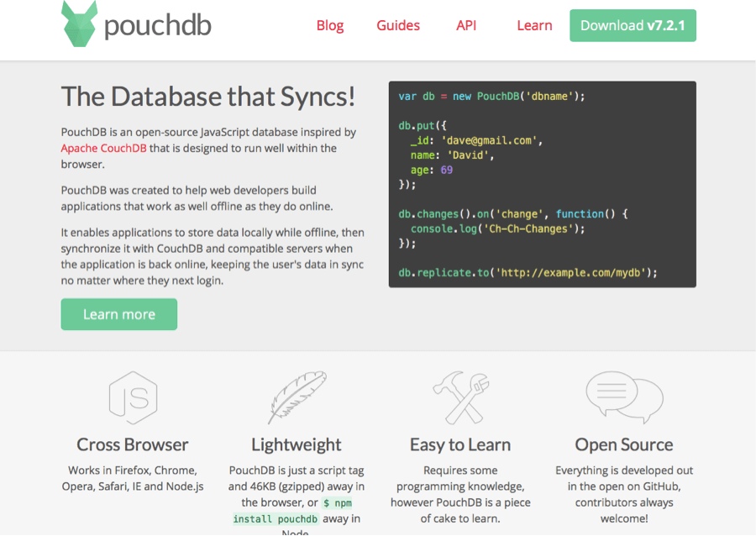Screen dimensions: 756x536
Task: Select the Cross Browser heading
Action: click(x=133, y=444)
